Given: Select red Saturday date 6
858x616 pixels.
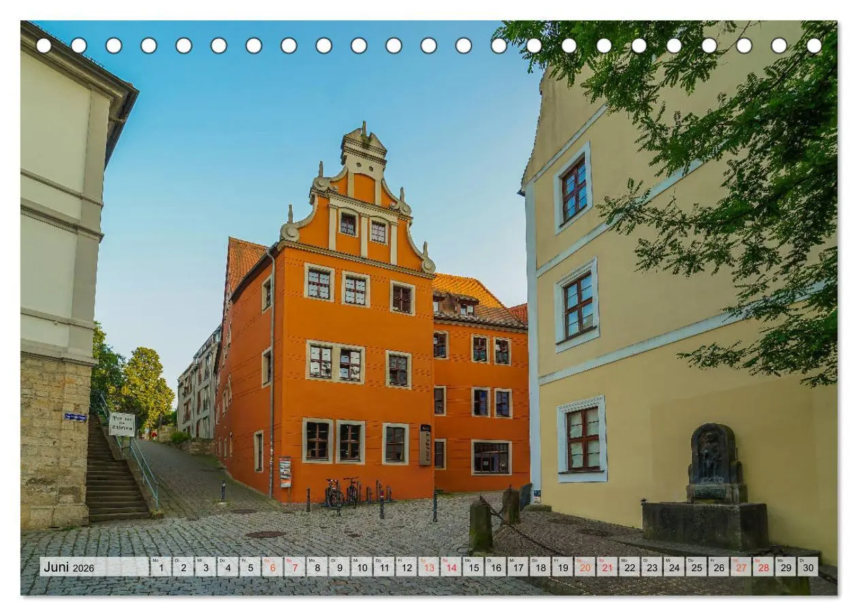Looking at the screenshot, I should pyautogui.click(x=272, y=567).
